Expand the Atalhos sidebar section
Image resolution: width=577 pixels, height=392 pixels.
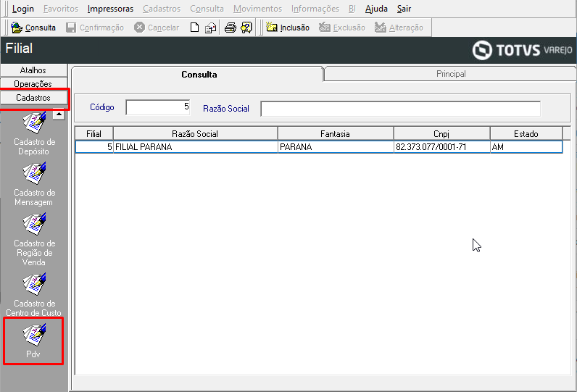point(34,70)
